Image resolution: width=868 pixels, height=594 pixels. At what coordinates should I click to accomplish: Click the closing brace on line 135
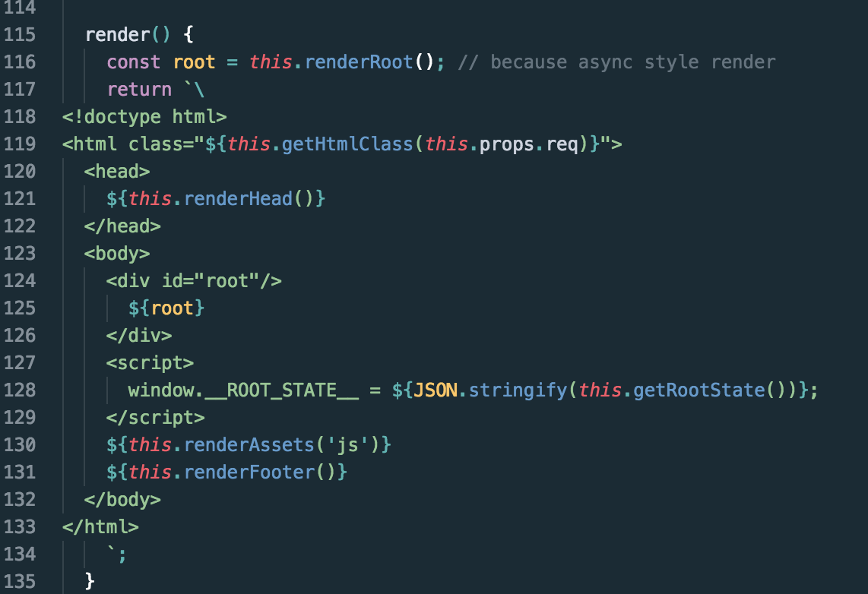[90, 582]
